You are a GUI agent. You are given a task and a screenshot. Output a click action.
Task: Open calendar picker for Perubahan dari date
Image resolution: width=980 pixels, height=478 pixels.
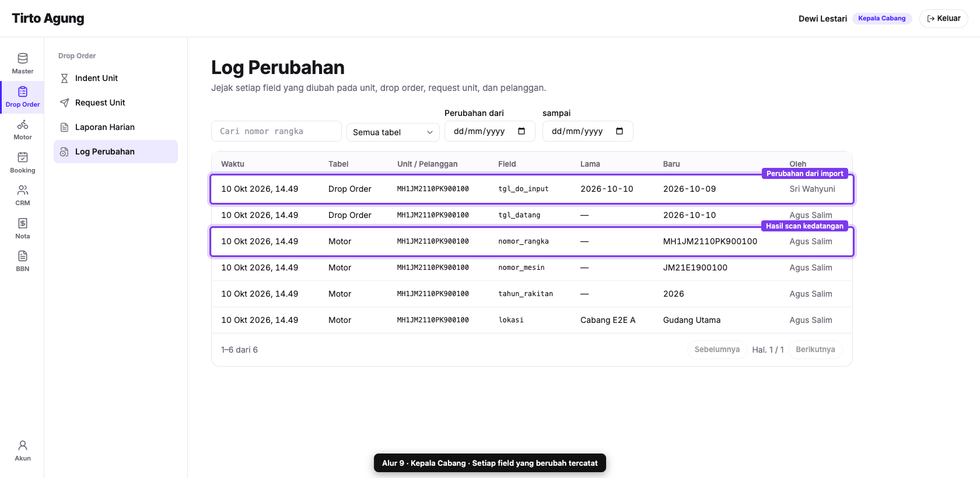tap(521, 131)
